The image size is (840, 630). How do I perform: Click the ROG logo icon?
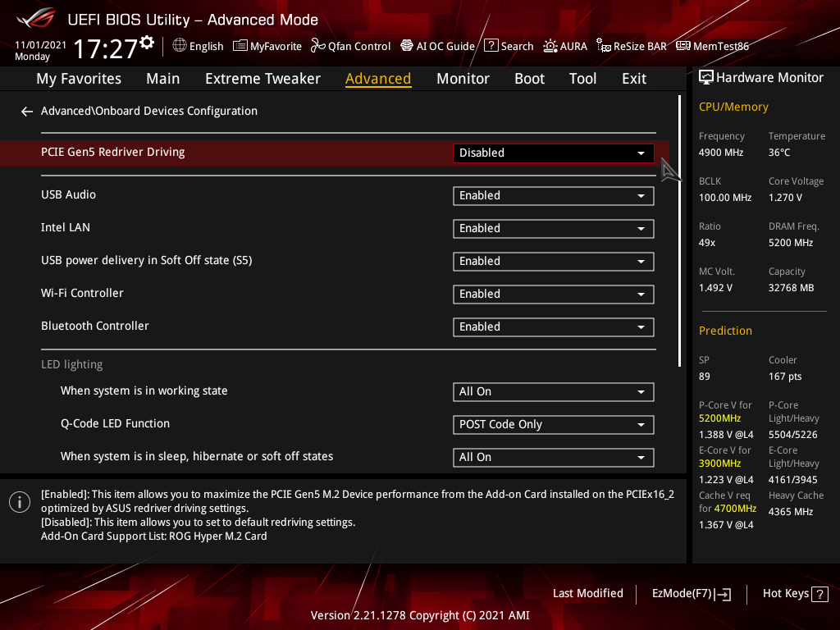(36, 18)
